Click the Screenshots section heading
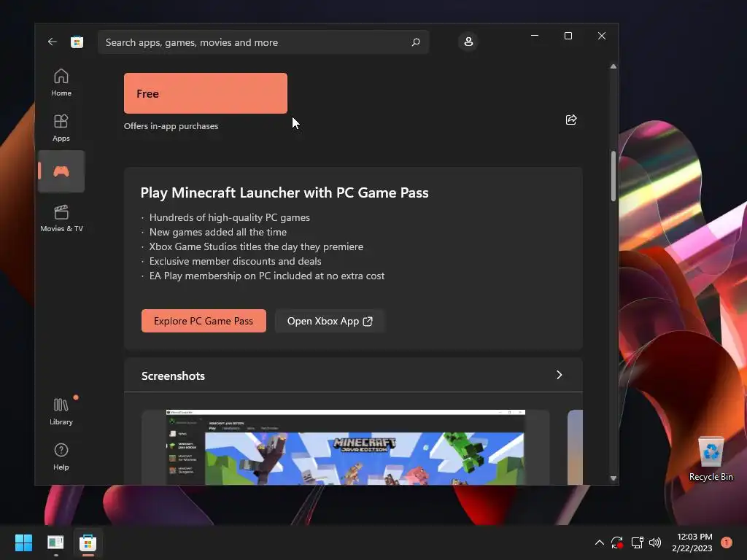The height and width of the screenshot is (560, 747). tap(173, 376)
